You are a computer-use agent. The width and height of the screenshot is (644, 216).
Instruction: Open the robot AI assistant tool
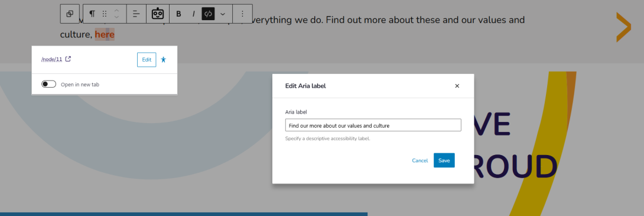158,14
